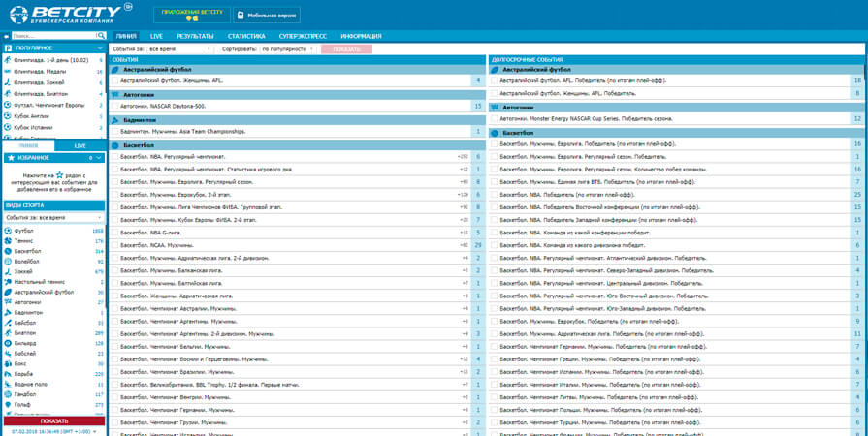Check Бадминтон Asia Team Championships box

(114, 132)
